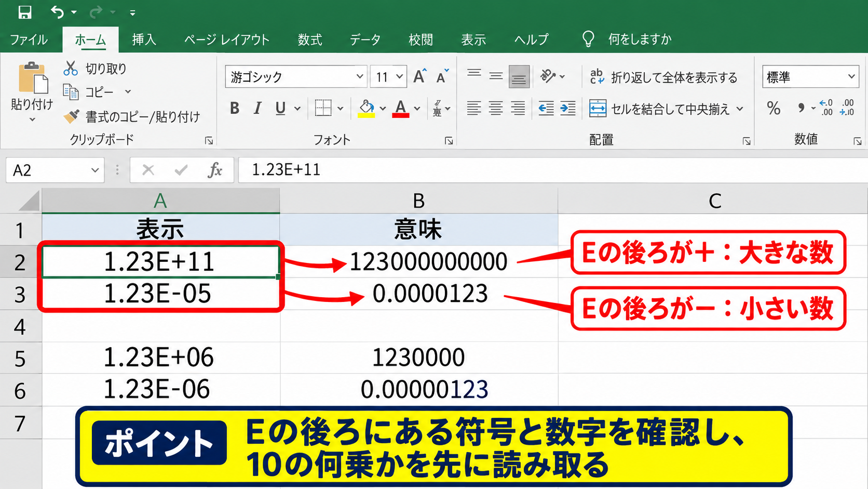This screenshot has height=489, width=868.
Task: Click the Increase Indent icon
Action: click(x=568, y=108)
